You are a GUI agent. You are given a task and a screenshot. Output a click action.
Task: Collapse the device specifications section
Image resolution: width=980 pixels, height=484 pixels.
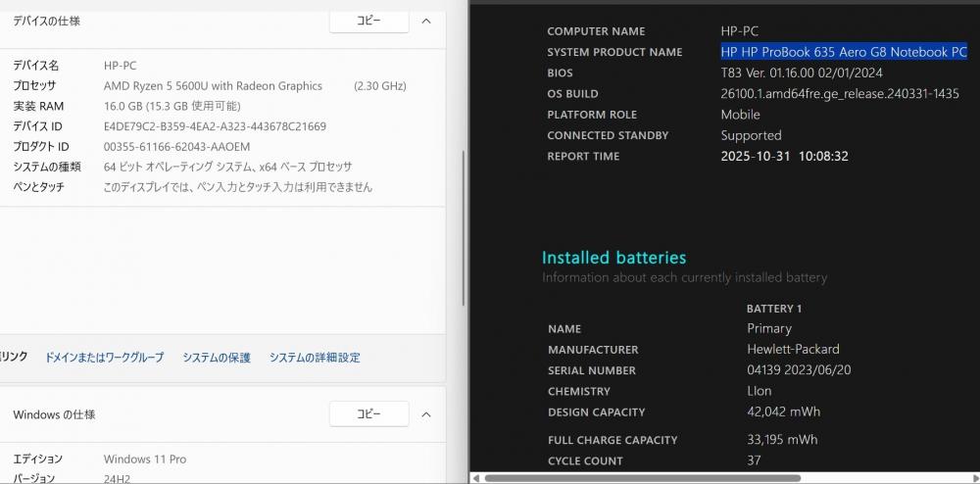[426, 21]
